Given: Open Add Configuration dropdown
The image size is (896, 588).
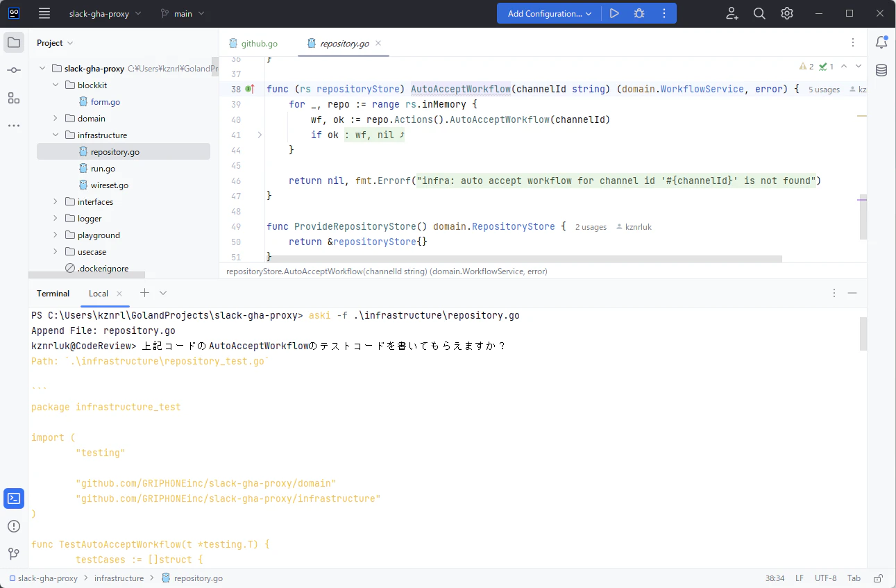Looking at the screenshot, I should tap(549, 13).
